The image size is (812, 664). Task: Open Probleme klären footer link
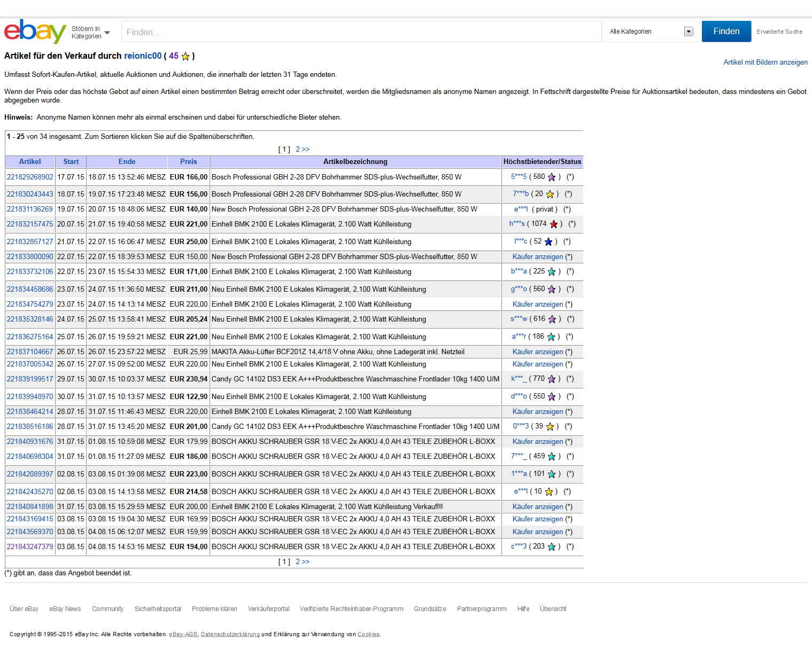[x=214, y=609]
